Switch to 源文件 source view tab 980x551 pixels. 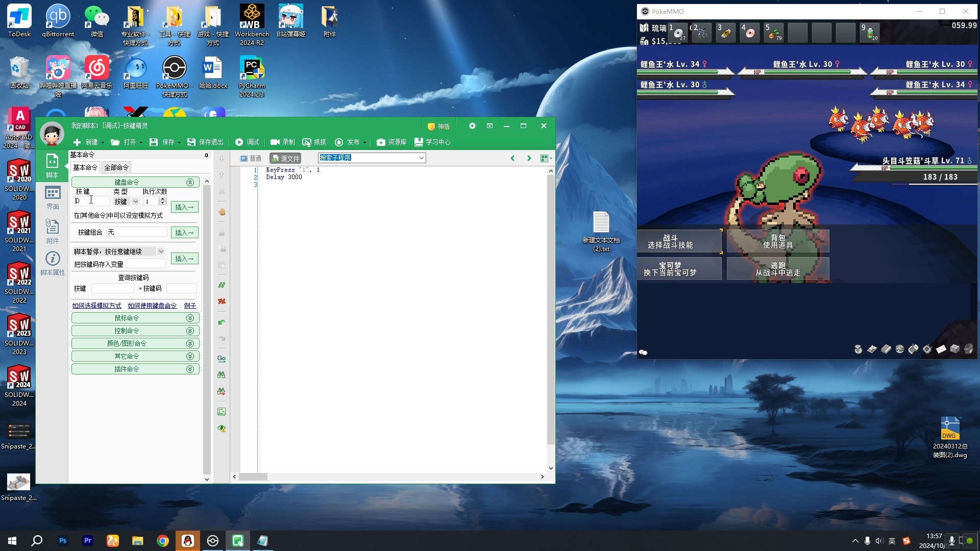[285, 158]
